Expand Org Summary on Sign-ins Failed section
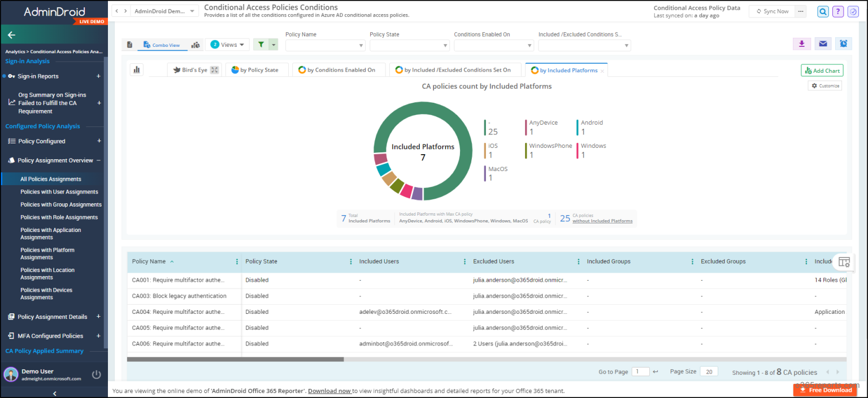 point(99,103)
